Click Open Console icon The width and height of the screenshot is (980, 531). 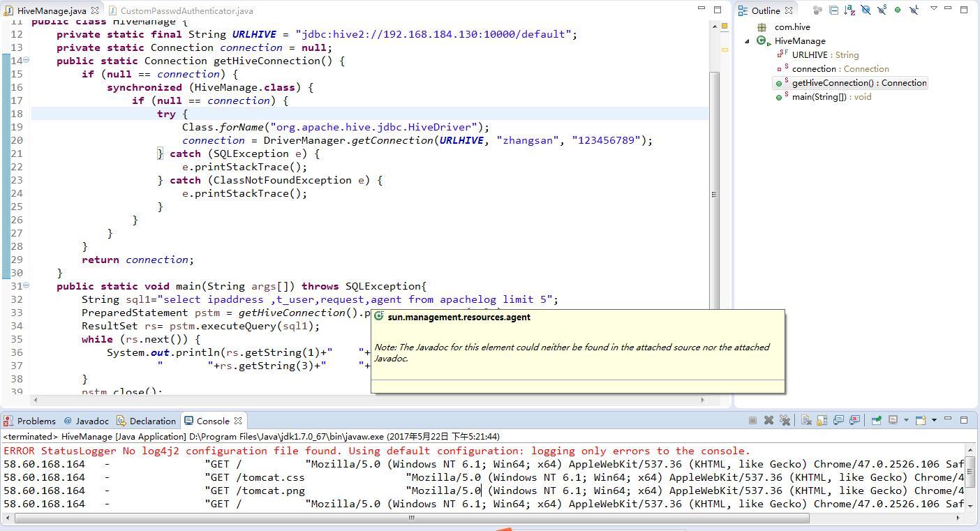pyautogui.click(x=921, y=420)
